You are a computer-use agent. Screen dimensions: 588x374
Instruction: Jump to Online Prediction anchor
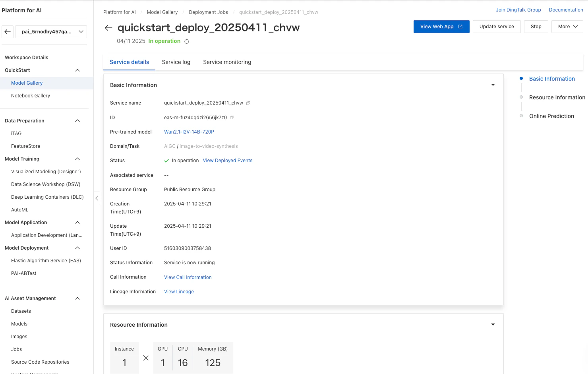(x=551, y=116)
